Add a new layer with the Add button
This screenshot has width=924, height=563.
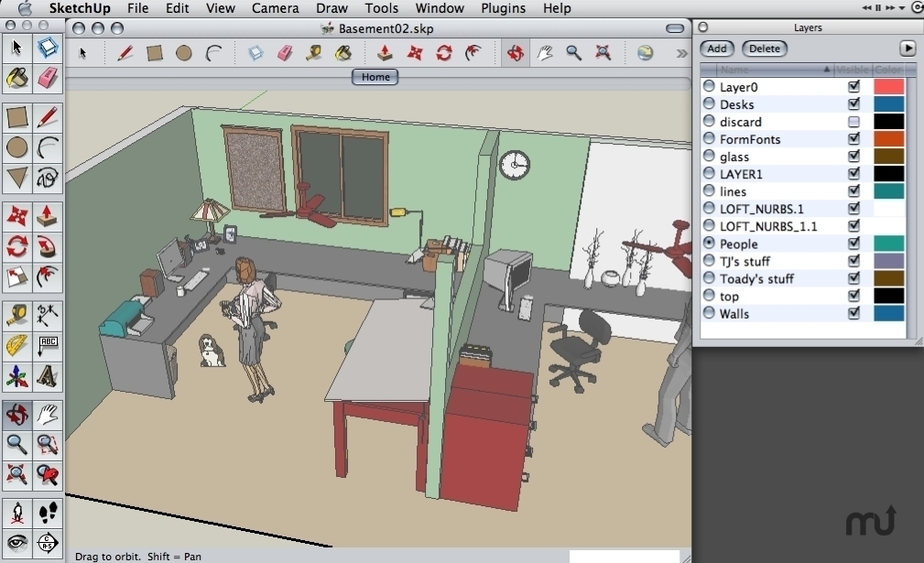716,49
